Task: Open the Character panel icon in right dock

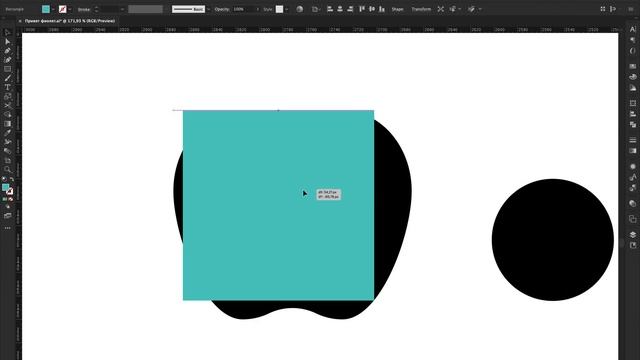Action: tap(633, 29)
